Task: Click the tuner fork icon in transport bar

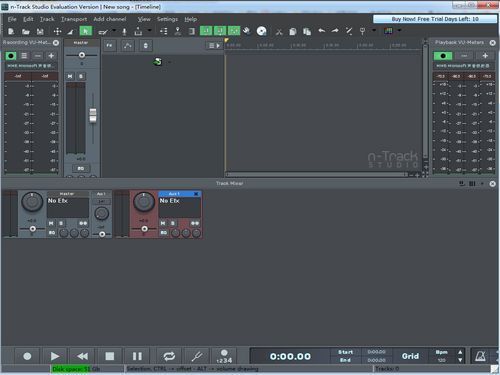Action: point(197,356)
